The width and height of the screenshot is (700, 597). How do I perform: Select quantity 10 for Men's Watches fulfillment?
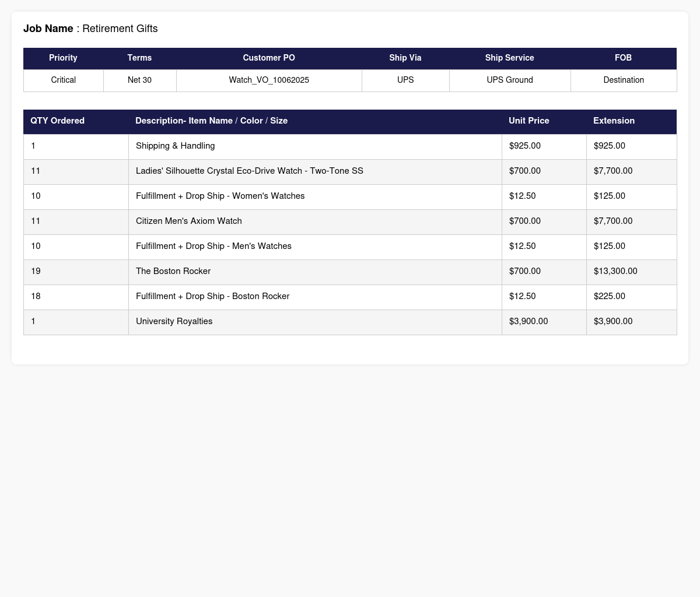pos(76,247)
